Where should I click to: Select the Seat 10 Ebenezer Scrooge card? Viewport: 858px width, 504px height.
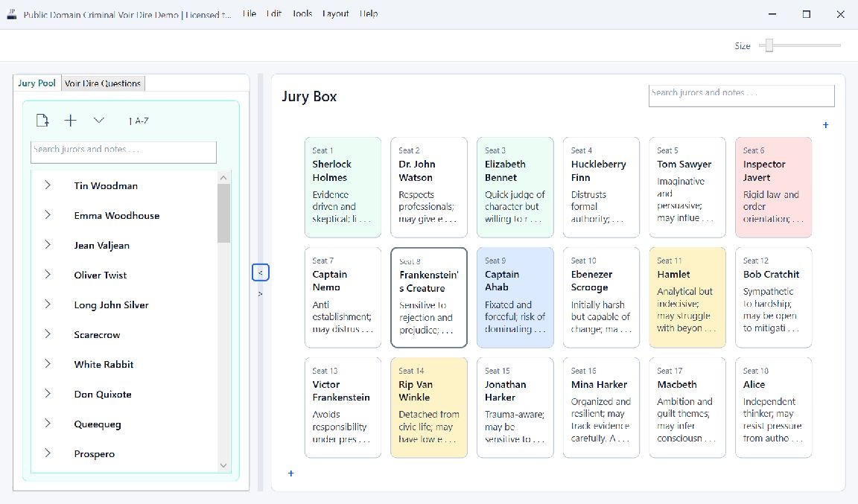pyautogui.click(x=601, y=298)
